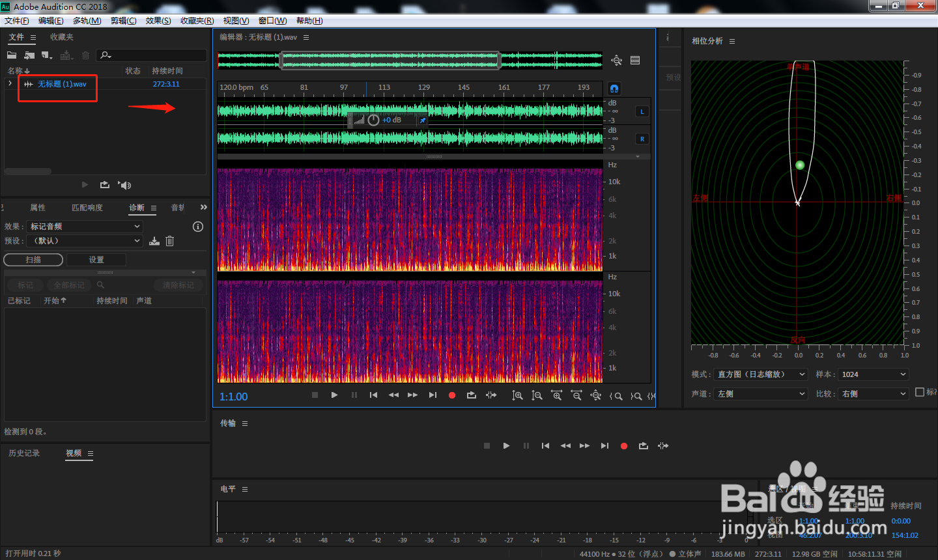Open the 相位分析 panel menu icon
Viewport: 938px width, 560px height.
click(x=732, y=41)
